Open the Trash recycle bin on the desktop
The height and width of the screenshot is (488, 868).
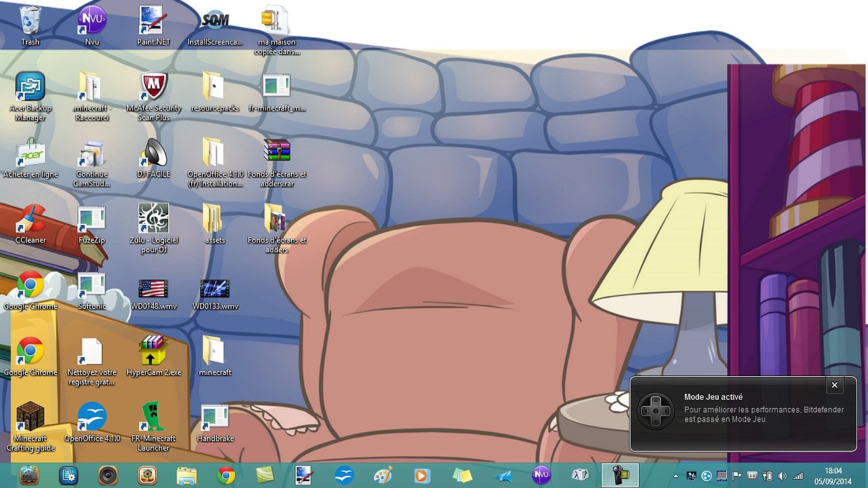coord(30,26)
